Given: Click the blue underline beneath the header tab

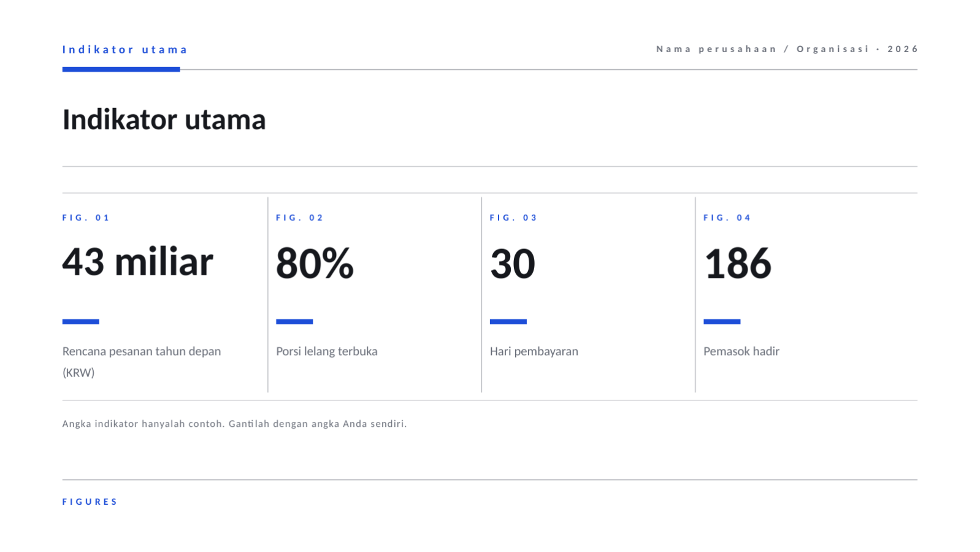Looking at the screenshot, I should (121, 69).
